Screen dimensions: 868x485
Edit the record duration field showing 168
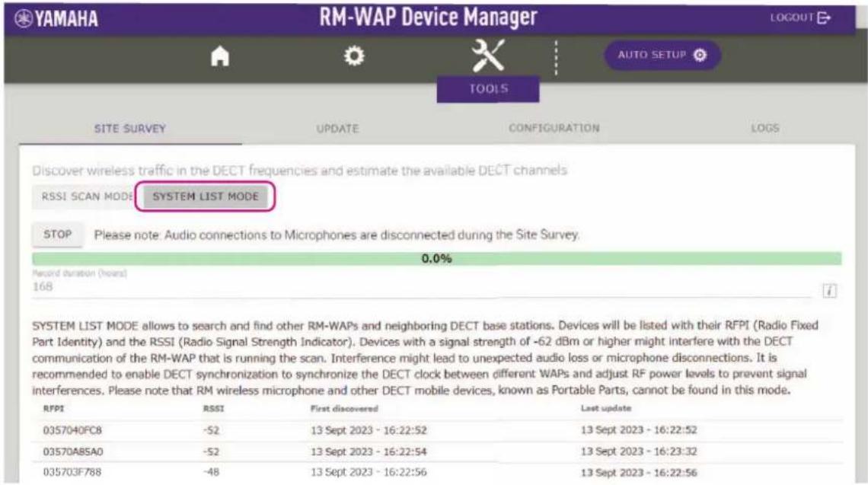[421, 287]
